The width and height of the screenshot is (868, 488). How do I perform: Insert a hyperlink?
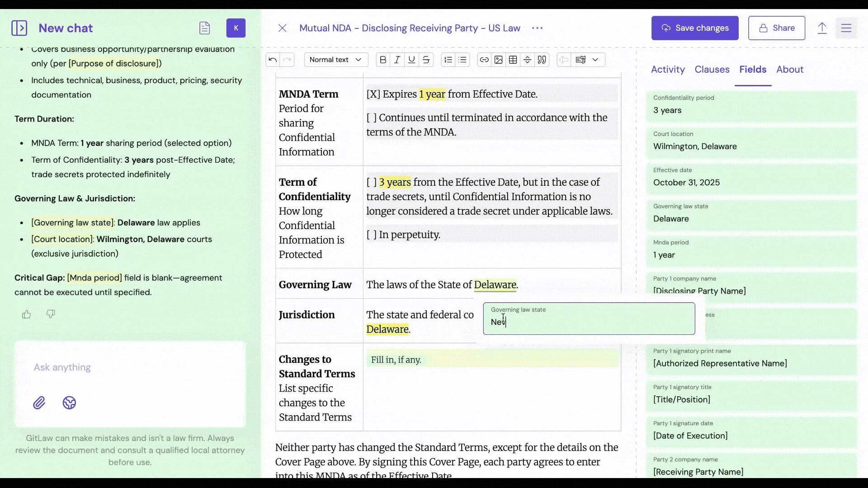point(484,60)
